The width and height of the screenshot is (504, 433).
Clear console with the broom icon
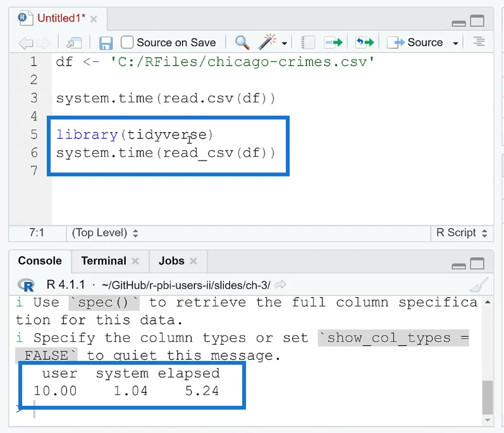pos(479,284)
